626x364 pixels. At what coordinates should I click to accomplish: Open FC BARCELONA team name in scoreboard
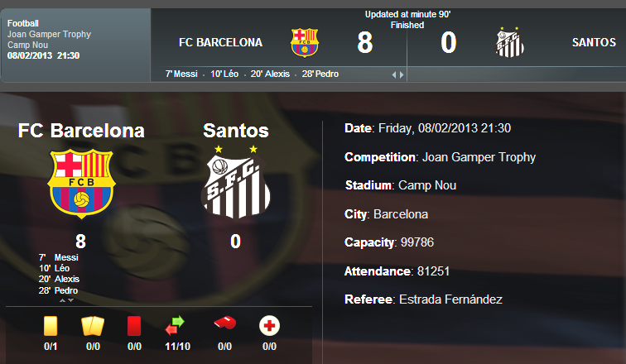(x=220, y=42)
